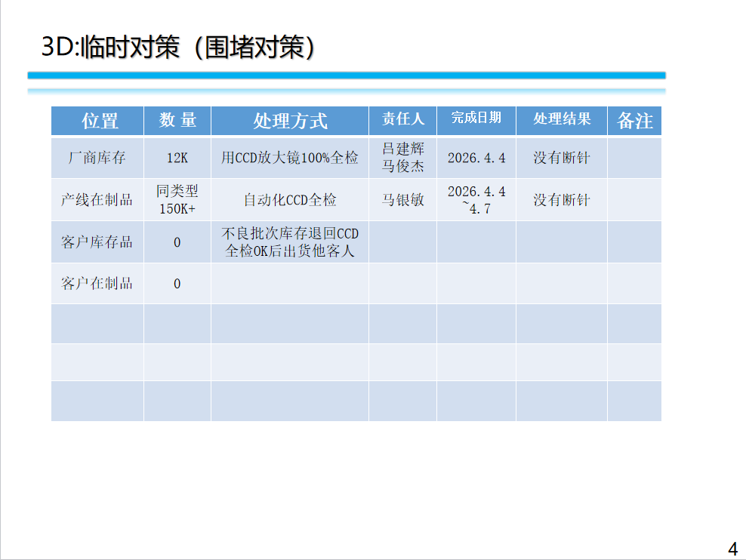
Task: Select the 马银敏 cell
Action: pyautogui.click(x=402, y=200)
